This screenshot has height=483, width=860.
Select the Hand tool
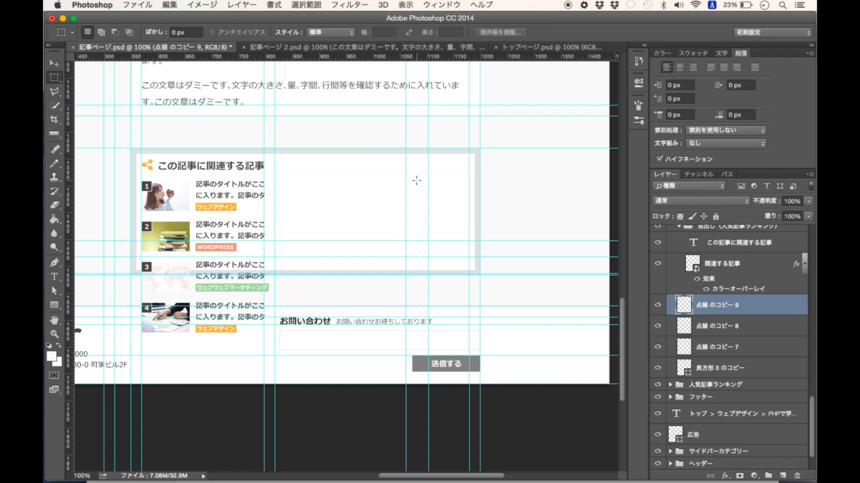click(x=54, y=320)
